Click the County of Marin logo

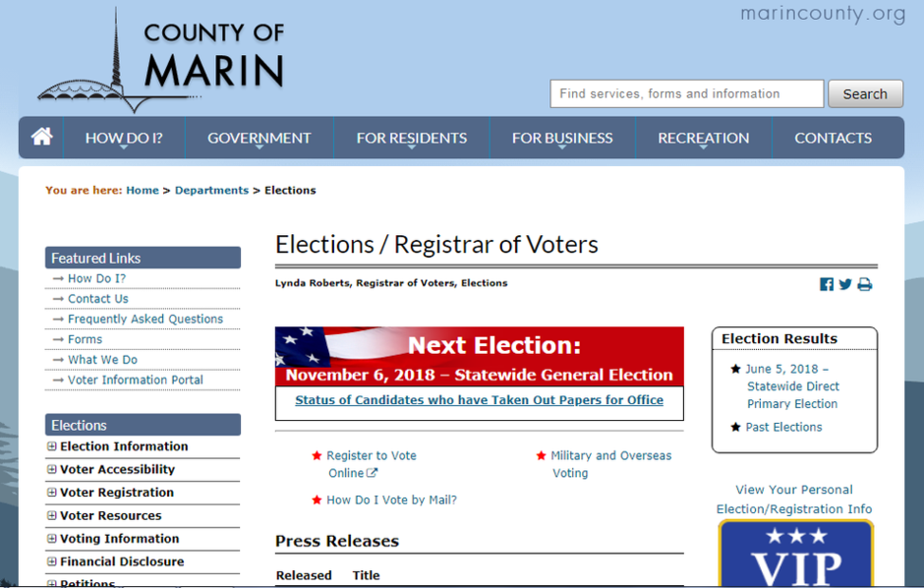point(162,59)
